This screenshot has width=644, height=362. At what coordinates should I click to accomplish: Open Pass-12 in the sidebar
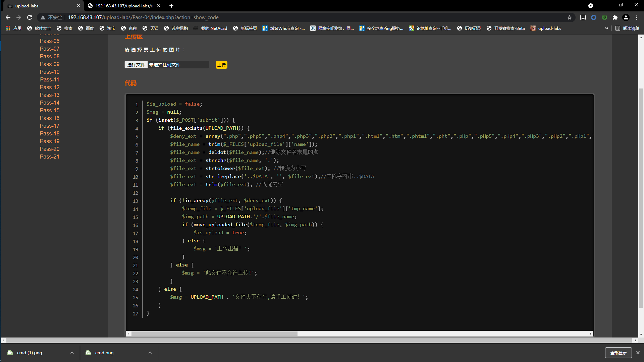50,87
